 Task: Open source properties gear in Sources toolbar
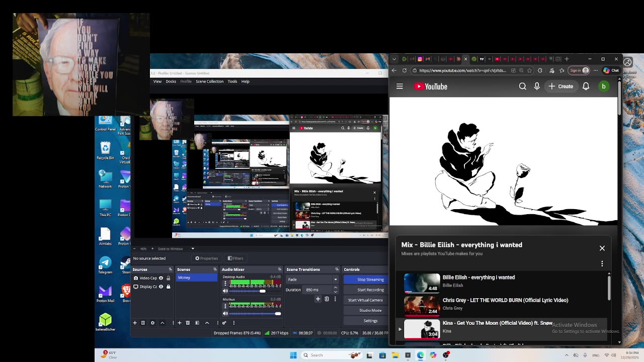pos(152,323)
